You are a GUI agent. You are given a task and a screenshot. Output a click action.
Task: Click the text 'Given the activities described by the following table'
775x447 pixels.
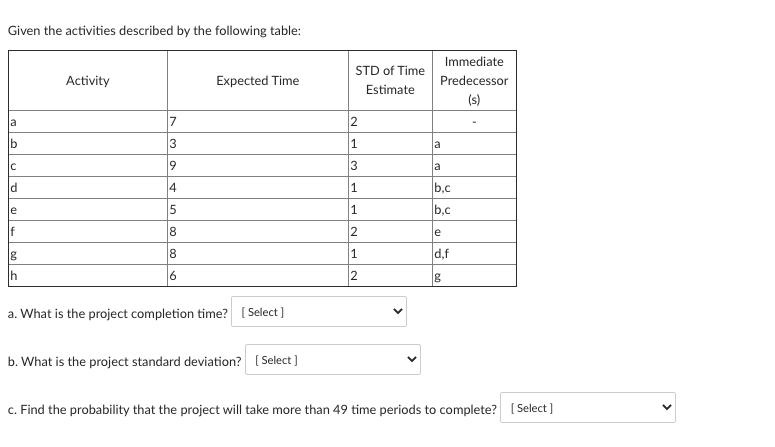click(154, 31)
